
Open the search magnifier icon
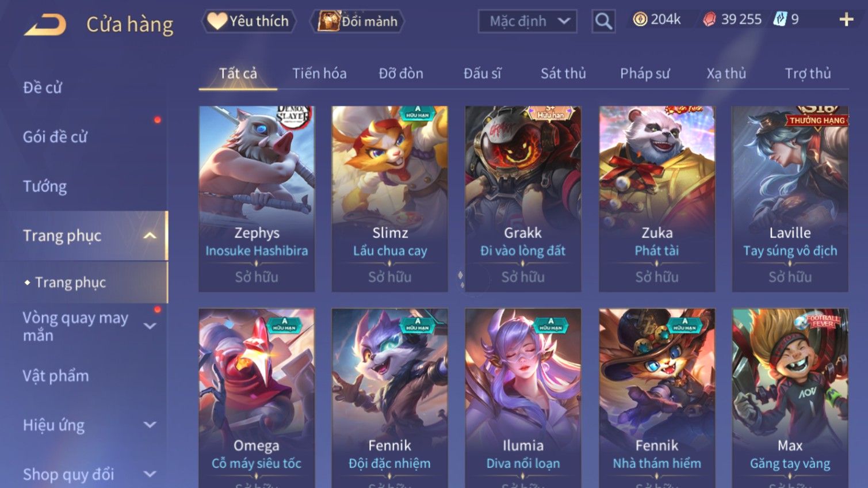(603, 21)
